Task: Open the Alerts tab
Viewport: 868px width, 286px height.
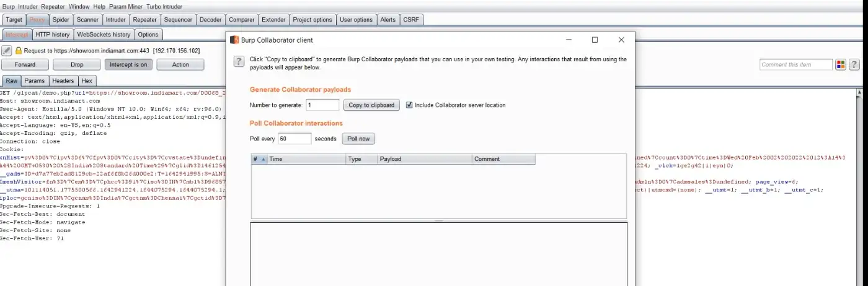Action: (388, 20)
